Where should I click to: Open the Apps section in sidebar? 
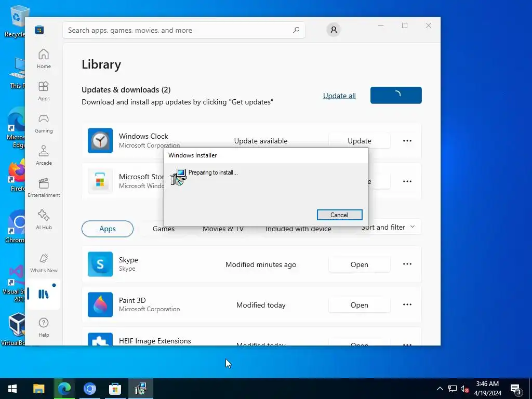[x=44, y=91]
